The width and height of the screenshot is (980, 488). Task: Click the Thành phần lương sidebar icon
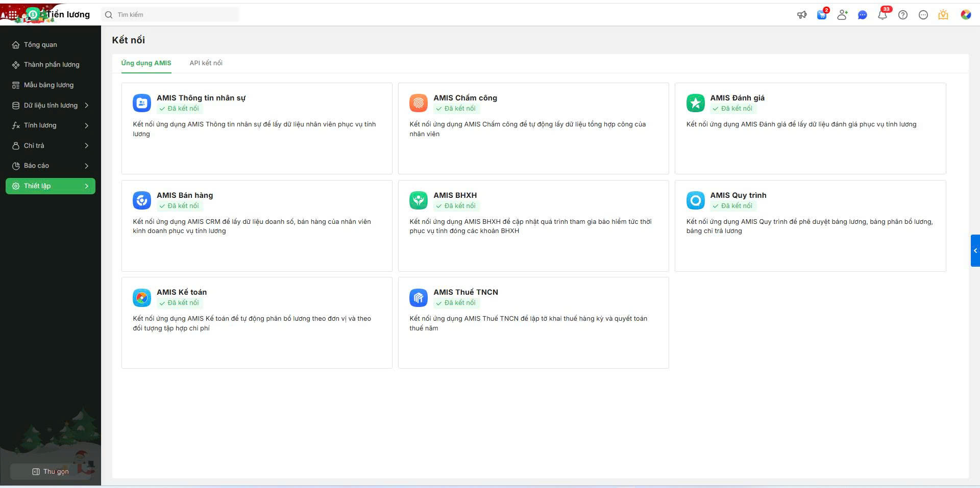click(x=16, y=65)
